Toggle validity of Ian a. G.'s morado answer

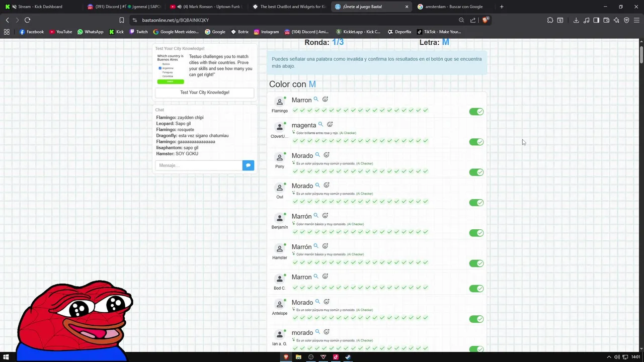(476, 349)
